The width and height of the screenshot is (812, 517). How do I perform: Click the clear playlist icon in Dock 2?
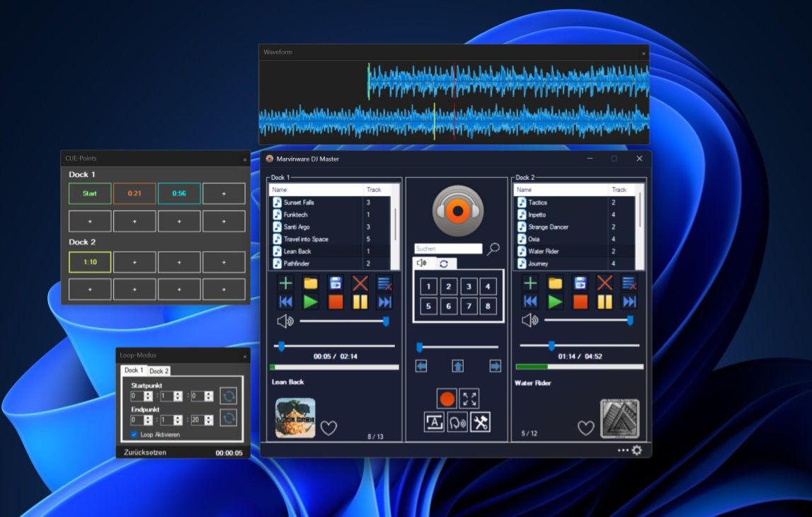(x=629, y=283)
